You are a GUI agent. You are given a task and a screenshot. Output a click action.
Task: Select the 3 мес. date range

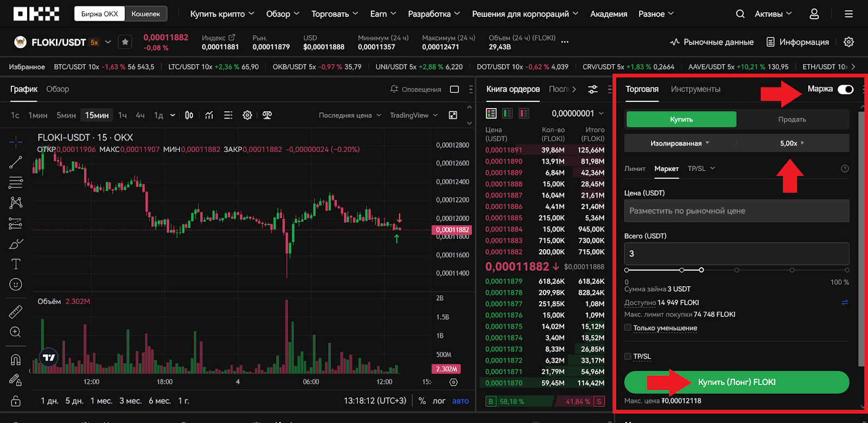click(x=130, y=401)
